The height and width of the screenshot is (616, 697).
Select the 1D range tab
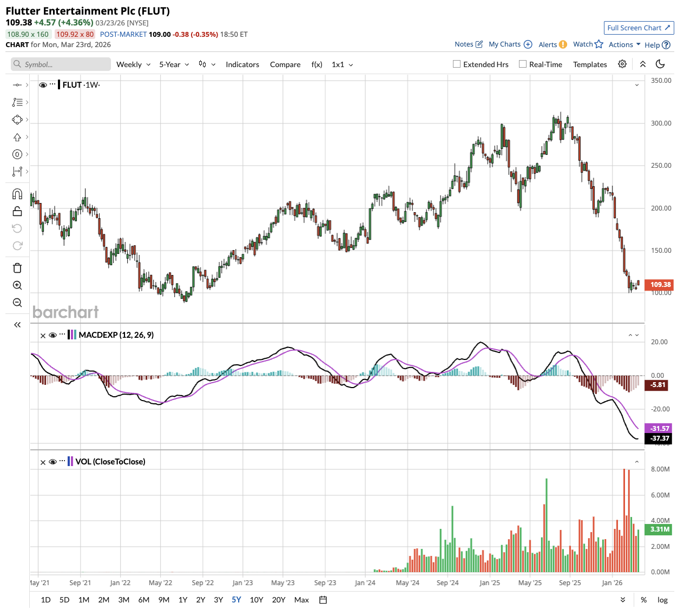coord(46,600)
